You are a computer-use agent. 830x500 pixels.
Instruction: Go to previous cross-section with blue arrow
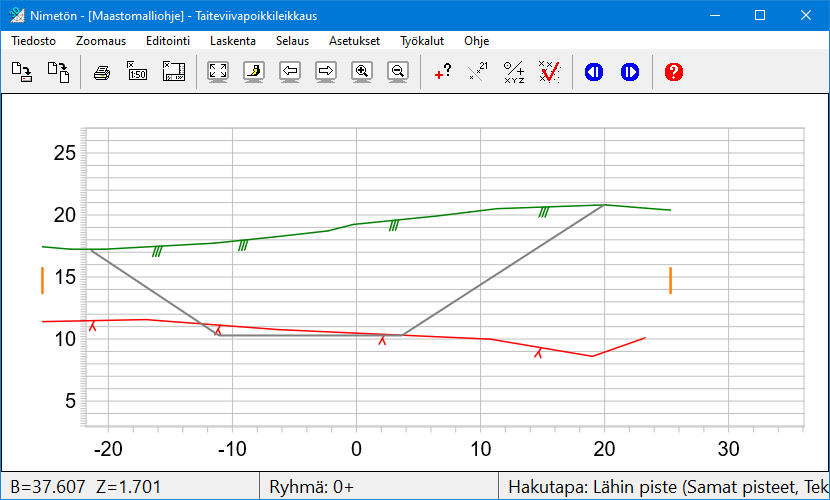tap(594, 72)
